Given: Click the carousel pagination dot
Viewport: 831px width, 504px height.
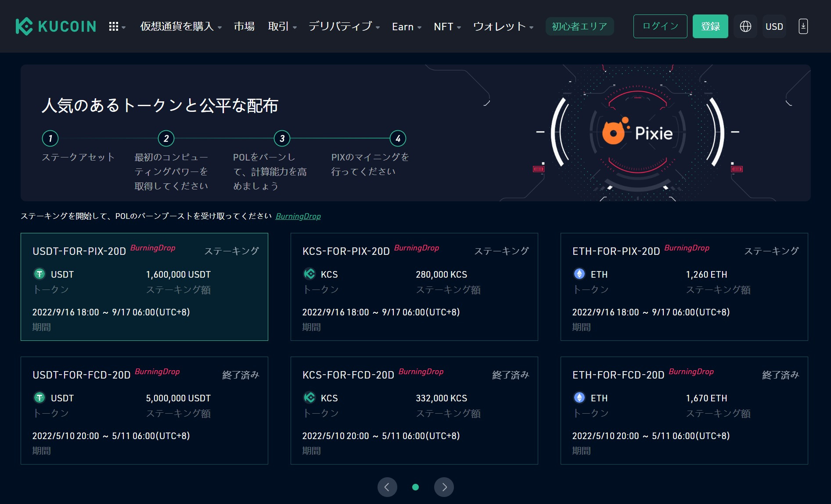Looking at the screenshot, I should [416, 487].
